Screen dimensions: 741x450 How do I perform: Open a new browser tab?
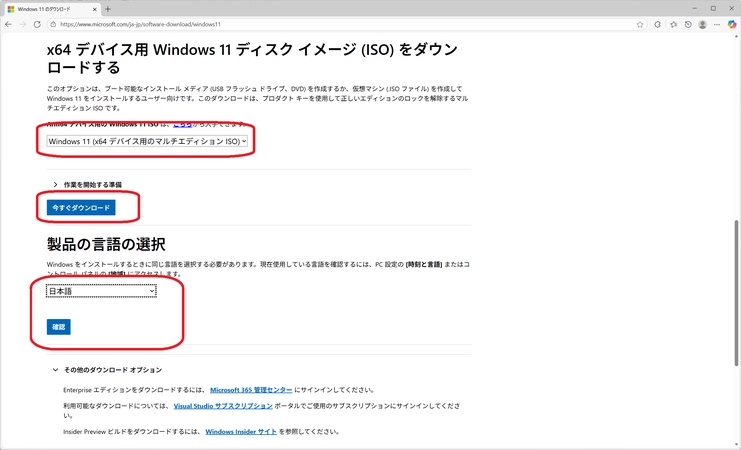coord(108,9)
